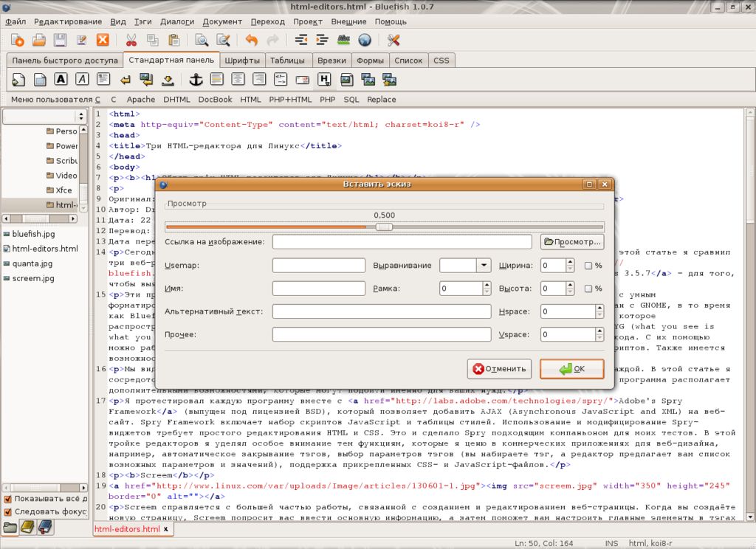
Task: Uncheck the 'Следовать фокус' checkbox
Action: [x=7, y=512]
